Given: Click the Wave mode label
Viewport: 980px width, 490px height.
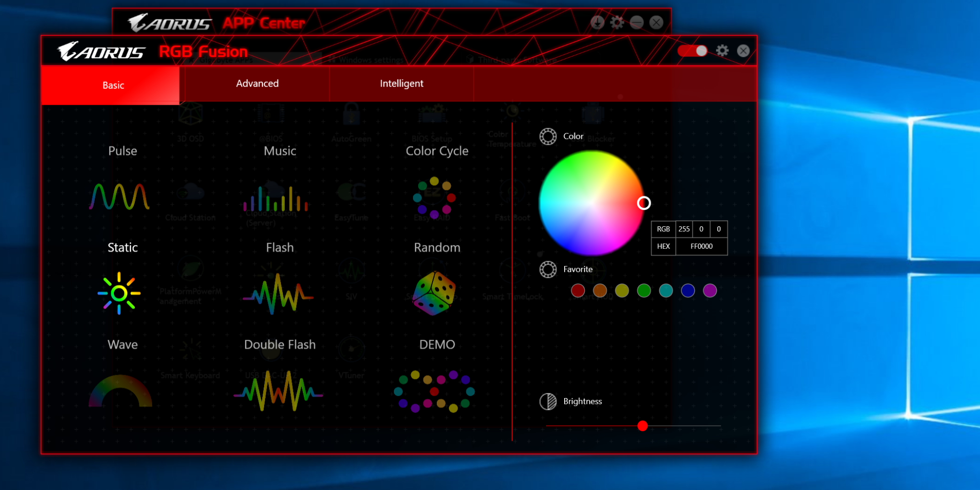Looking at the screenshot, I should (x=122, y=345).
